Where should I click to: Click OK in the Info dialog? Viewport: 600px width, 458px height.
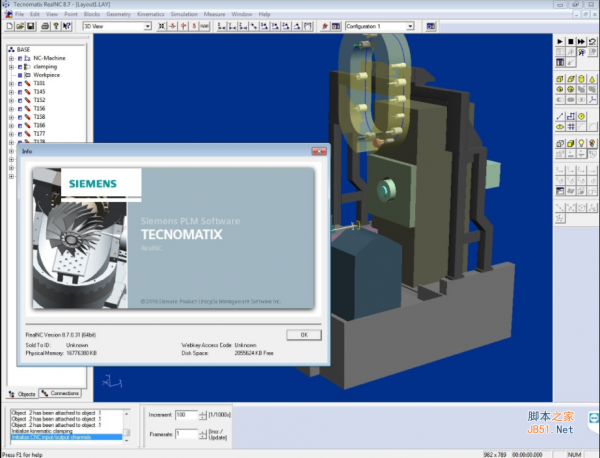pos(304,335)
